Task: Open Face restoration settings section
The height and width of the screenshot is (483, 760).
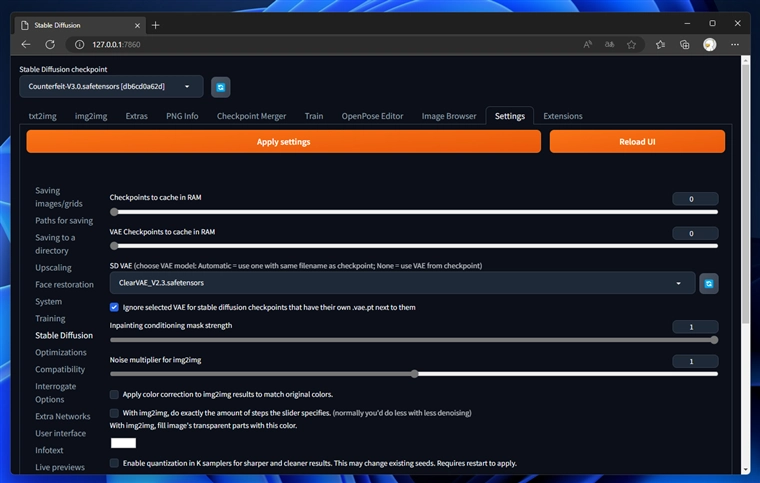Action: [64, 284]
